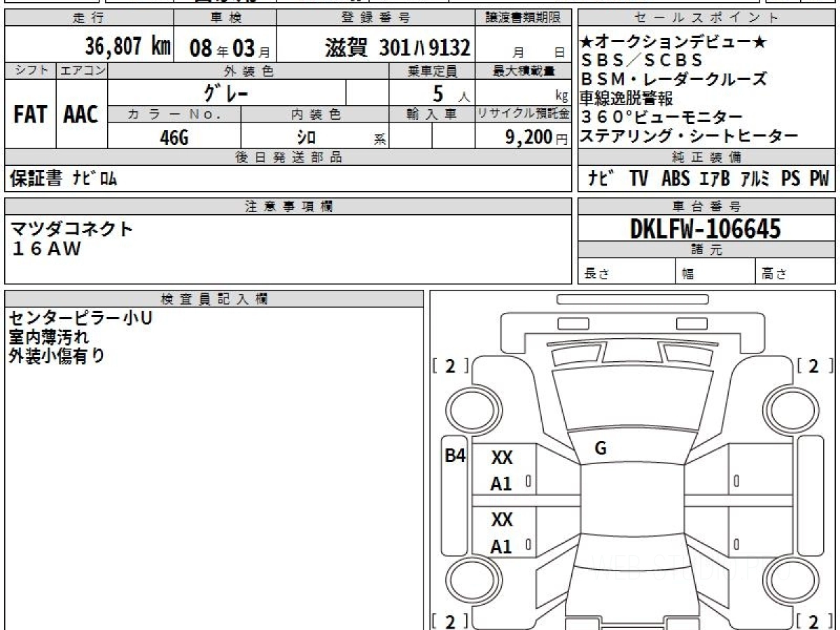Click the 譲渡書類期限 header
Screen dimensions: 840x630
click(x=524, y=18)
